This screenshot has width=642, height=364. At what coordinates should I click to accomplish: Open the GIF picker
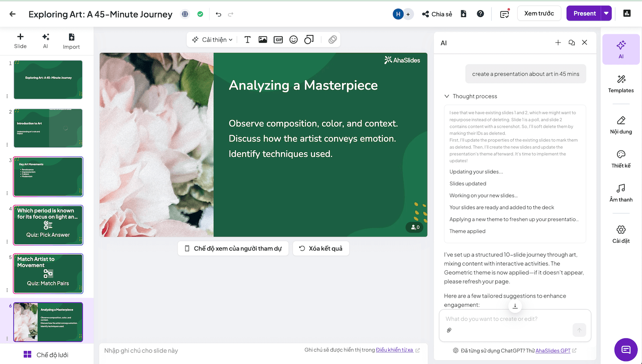pos(278,39)
